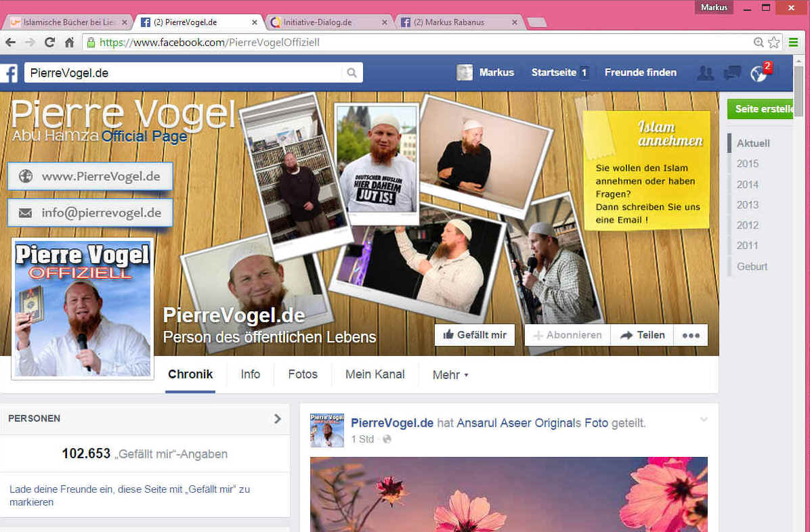Bookmark page with the star icon

774,43
